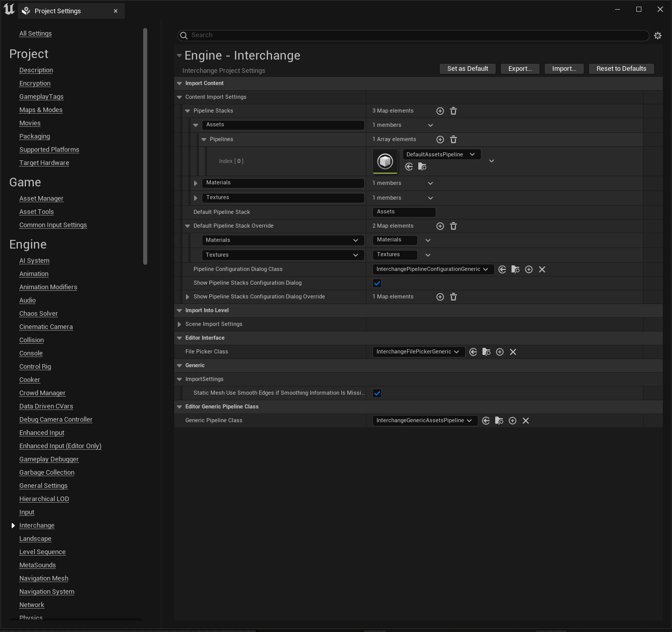The image size is (672, 632).
Task: Focus the settings Search field
Action: coord(413,36)
